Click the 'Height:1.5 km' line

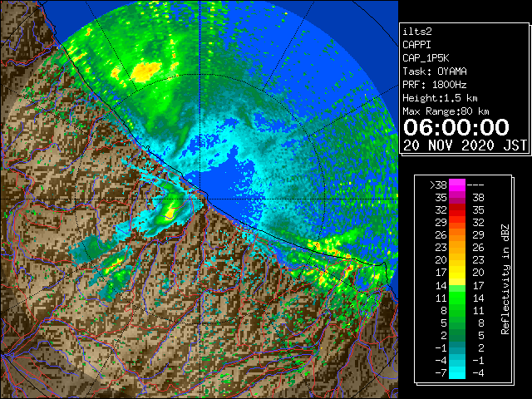pos(440,98)
